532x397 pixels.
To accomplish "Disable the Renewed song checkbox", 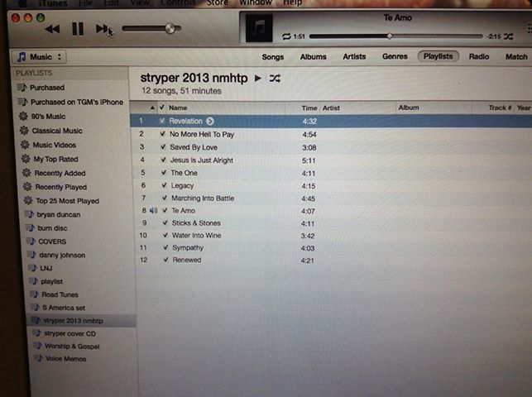I will pos(162,261).
